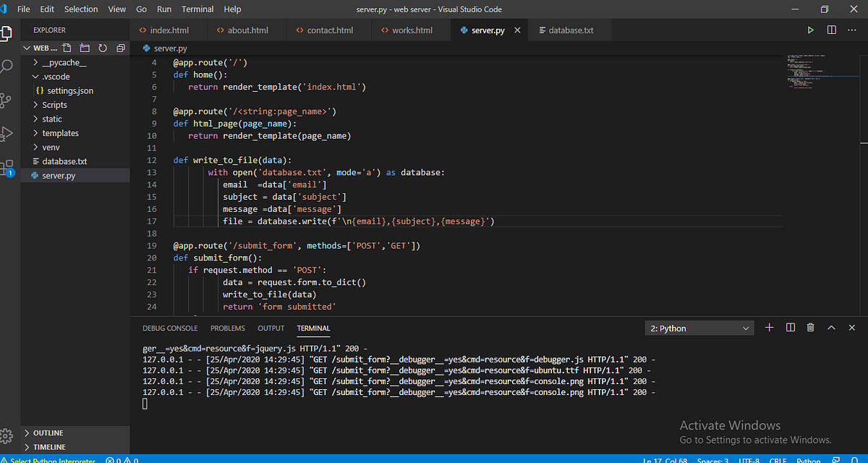Switch to the database.txt editor tab
Viewport: 868px width, 463px height.
(570, 30)
